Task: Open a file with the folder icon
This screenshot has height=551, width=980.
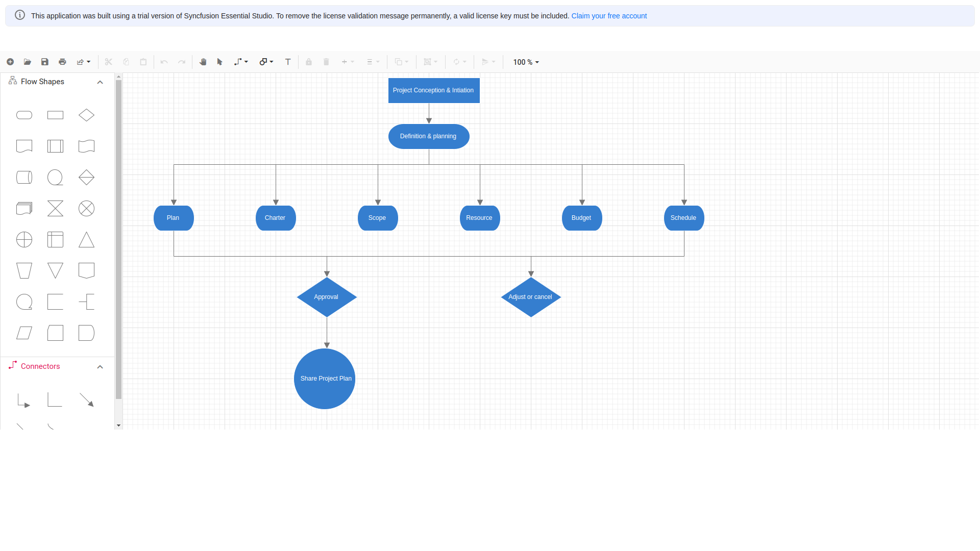Action: (x=28, y=62)
